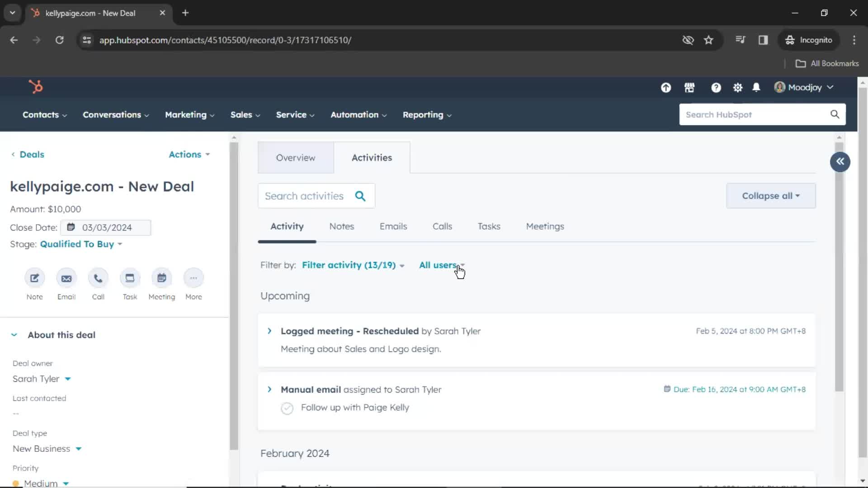Expand the Manual email task entry
Viewport: 868px width, 488px height.
coord(269,389)
